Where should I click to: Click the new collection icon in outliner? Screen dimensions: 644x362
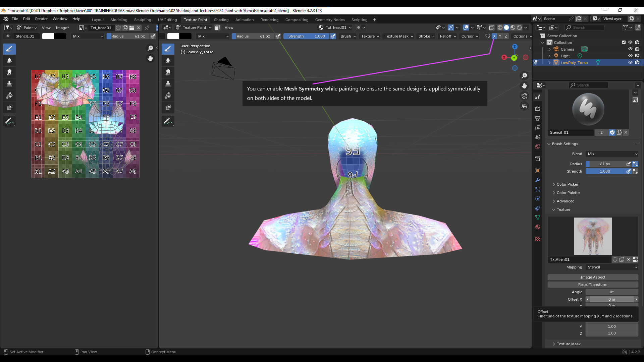pos(638,27)
